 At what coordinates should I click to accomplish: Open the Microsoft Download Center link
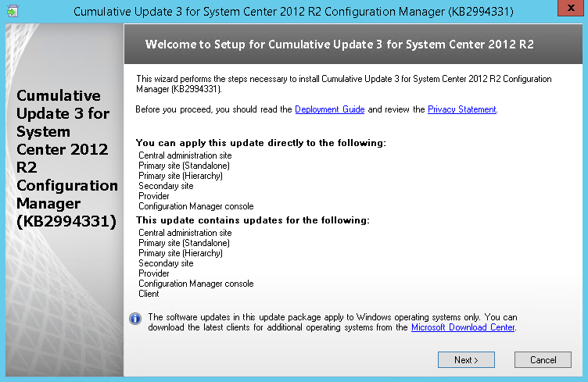pos(463,327)
